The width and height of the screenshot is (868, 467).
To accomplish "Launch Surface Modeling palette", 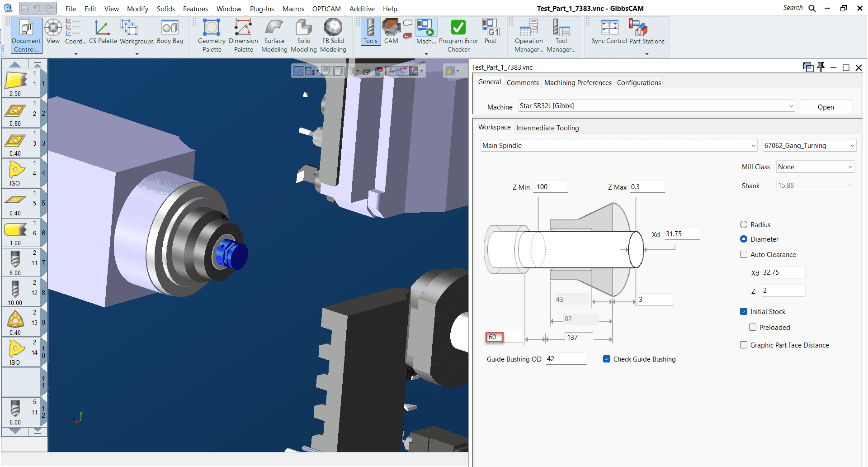I will [274, 36].
